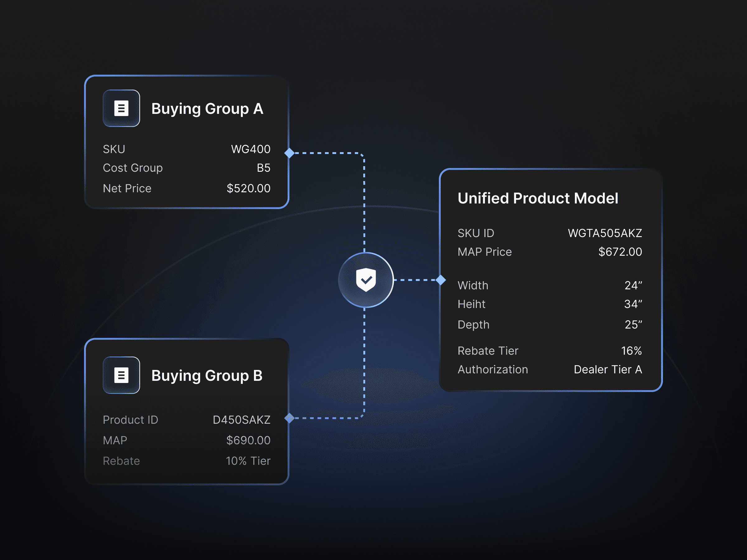The height and width of the screenshot is (560, 747).
Task: Click the Unified Product Model heading
Action: coord(538,198)
